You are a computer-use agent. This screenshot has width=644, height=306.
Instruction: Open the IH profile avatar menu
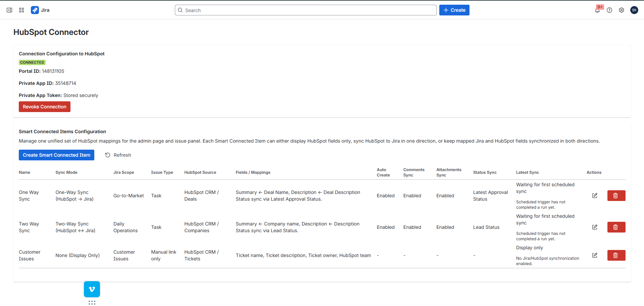[634, 10]
